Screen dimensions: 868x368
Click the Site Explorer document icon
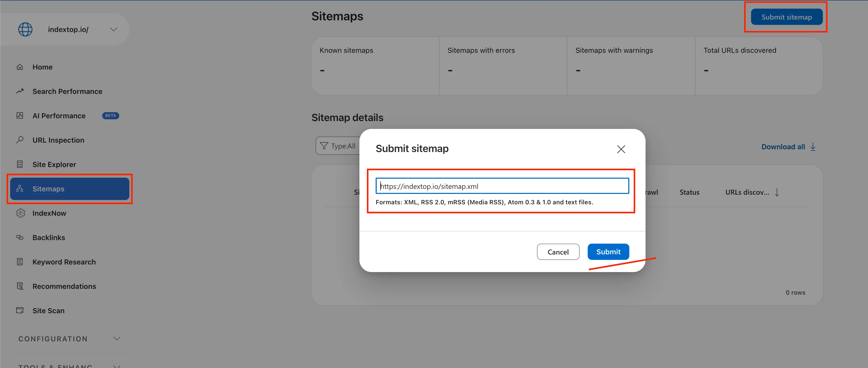20,164
